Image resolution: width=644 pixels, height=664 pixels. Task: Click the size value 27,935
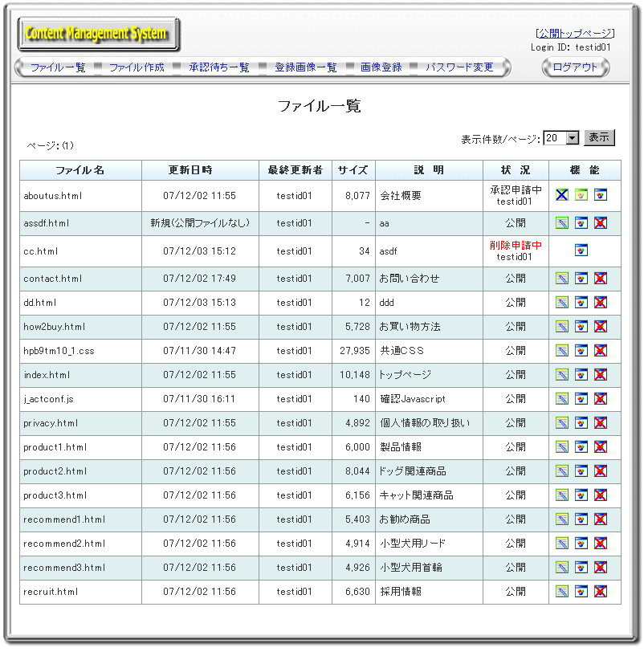coord(354,351)
